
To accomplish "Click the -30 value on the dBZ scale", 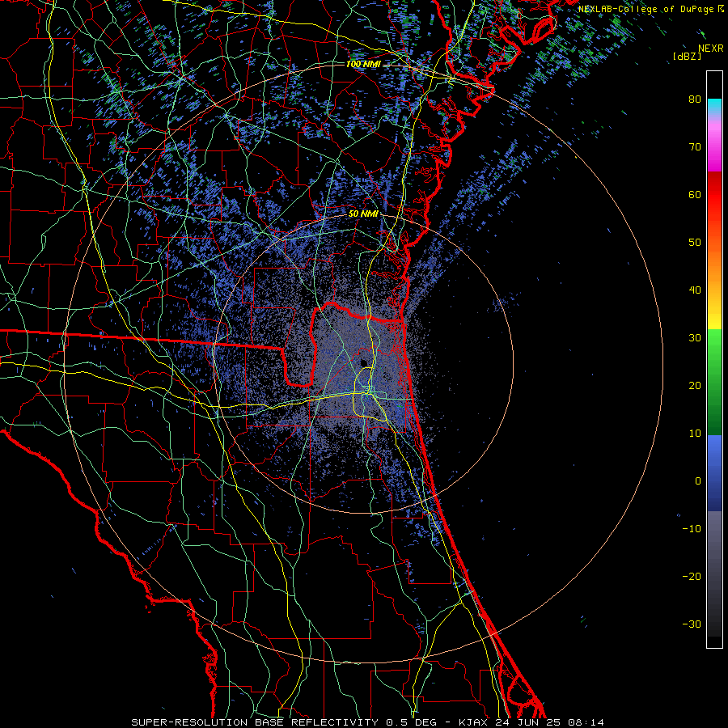I will (x=692, y=624).
